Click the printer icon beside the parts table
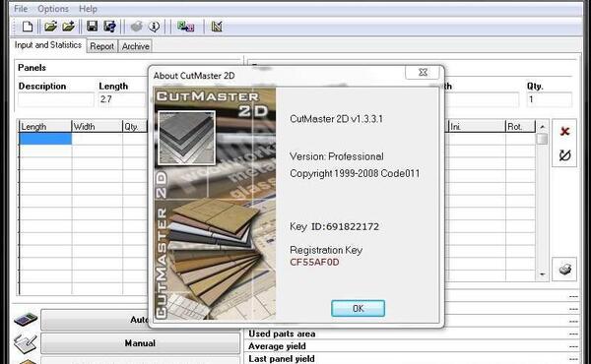 (x=564, y=270)
